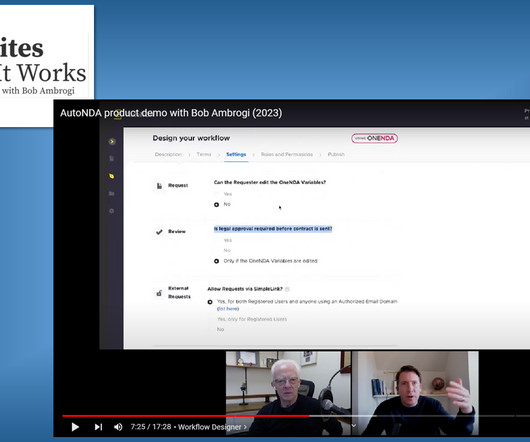Choose 'Yes, only for Registered Users' option
Screen dimensions: 530x442
[252, 319]
